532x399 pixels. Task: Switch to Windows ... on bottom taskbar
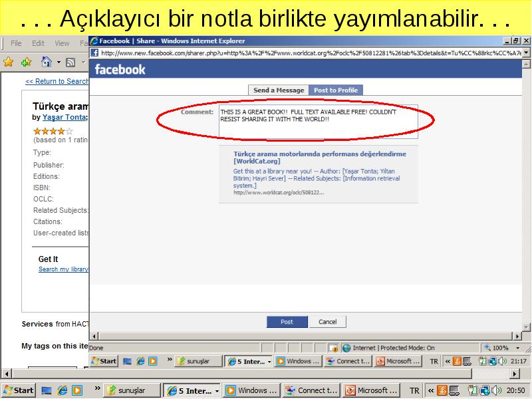(252, 390)
